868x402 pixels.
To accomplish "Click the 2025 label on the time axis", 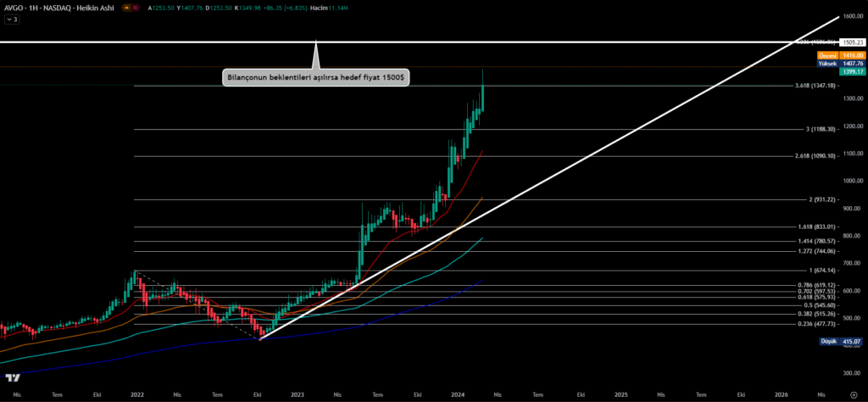I will tap(620, 395).
